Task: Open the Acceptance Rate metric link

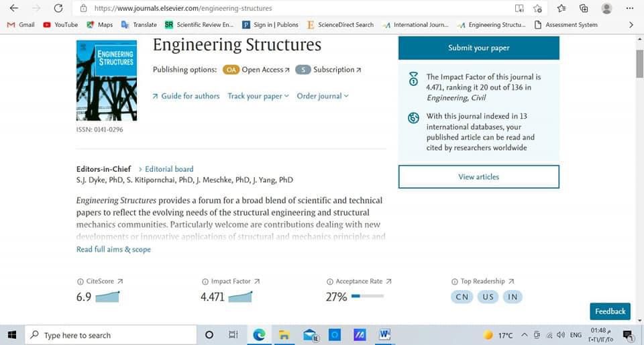Action: point(364,281)
